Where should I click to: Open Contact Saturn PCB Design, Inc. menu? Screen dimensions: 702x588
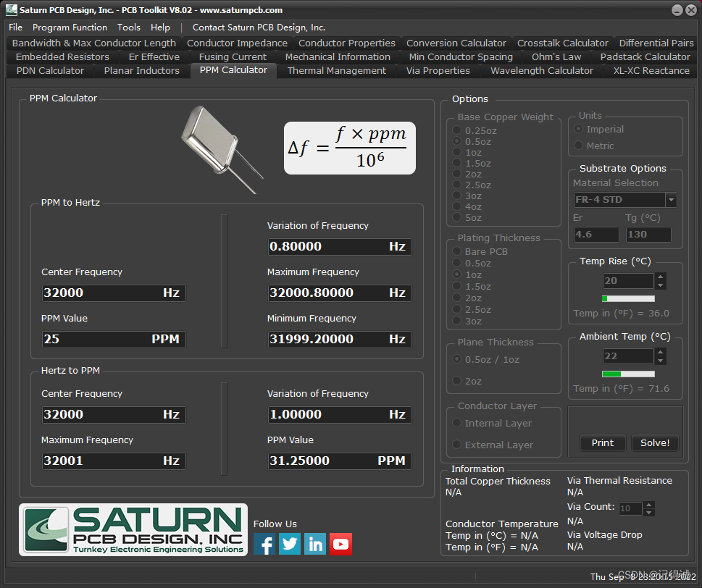(x=259, y=28)
